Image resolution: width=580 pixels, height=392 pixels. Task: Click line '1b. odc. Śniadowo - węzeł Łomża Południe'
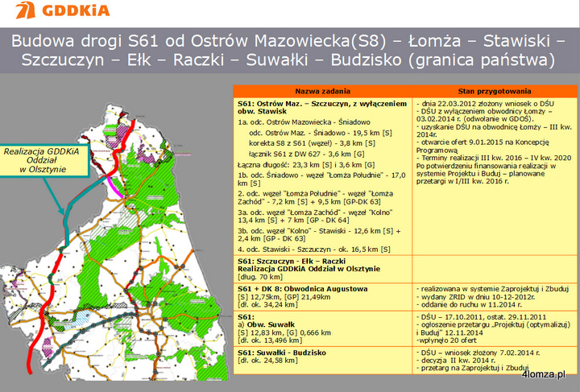click(321, 179)
